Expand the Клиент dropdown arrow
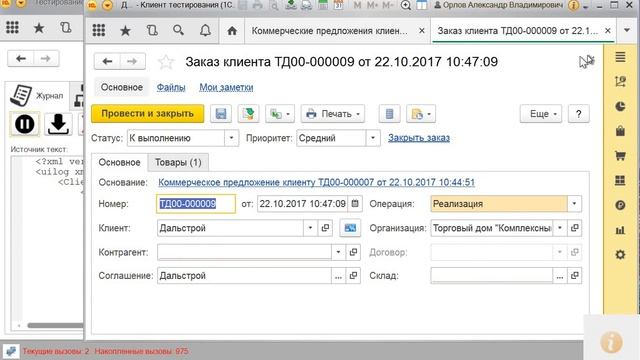Image resolution: width=640 pixels, height=360 pixels. (310, 228)
